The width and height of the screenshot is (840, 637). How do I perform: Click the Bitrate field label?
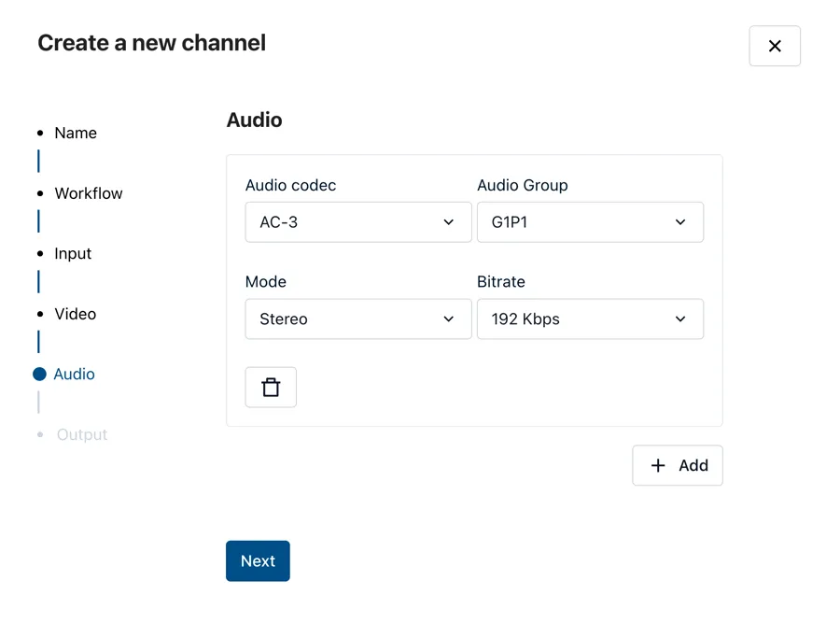pos(501,282)
